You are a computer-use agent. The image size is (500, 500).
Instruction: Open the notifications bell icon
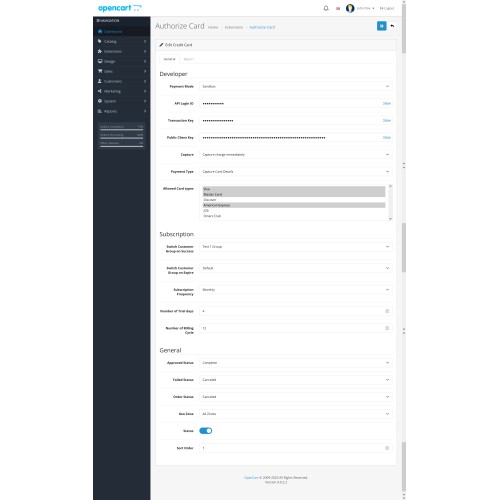326,8
